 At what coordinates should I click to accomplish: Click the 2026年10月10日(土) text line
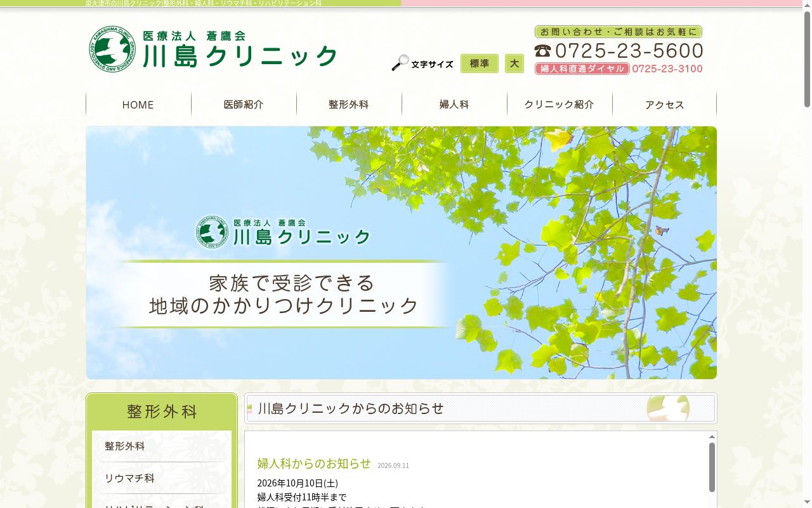(298, 483)
